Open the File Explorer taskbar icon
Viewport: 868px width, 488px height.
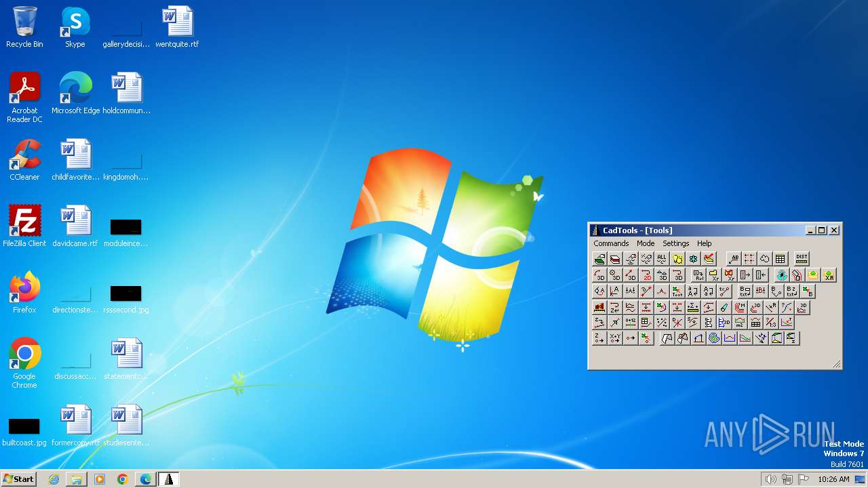(x=77, y=479)
